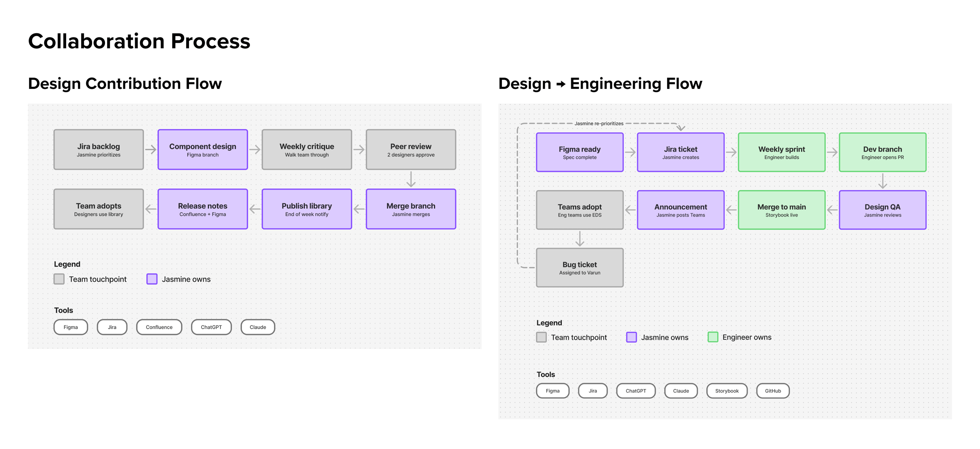Expand the Bug ticket node assigned to Varun
The image size is (980, 449).
[579, 268]
